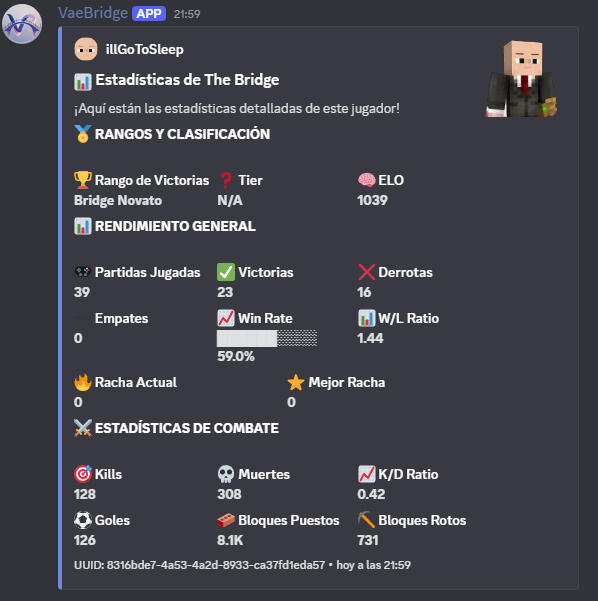Click the brick icon for Bloques Puestos
This screenshot has width=598, height=601.
(226, 520)
